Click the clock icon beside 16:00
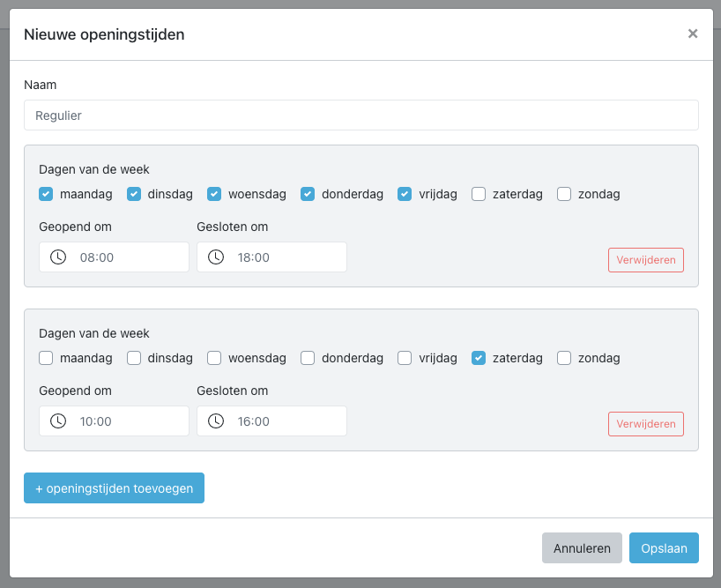This screenshot has height=588, width=721. 216,421
